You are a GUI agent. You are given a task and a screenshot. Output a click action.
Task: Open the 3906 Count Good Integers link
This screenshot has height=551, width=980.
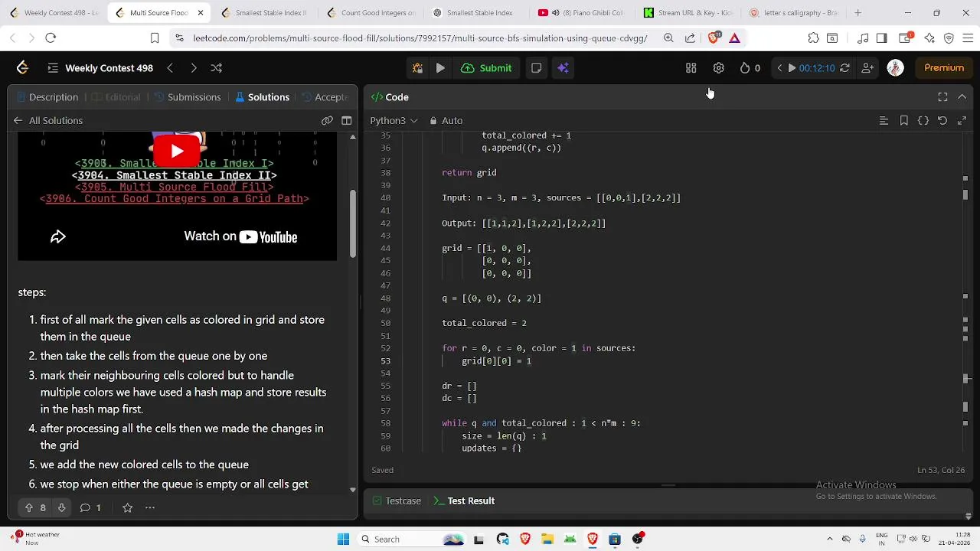pos(174,199)
